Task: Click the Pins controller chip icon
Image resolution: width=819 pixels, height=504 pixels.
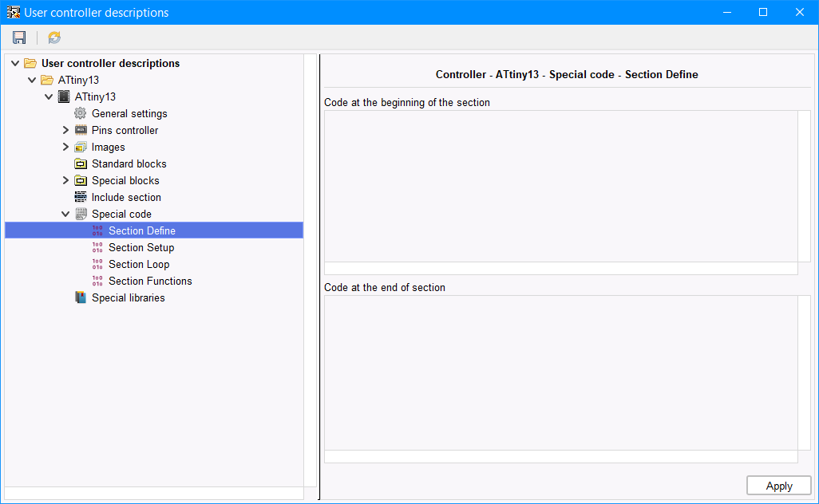Action: (x=81, y=130)
